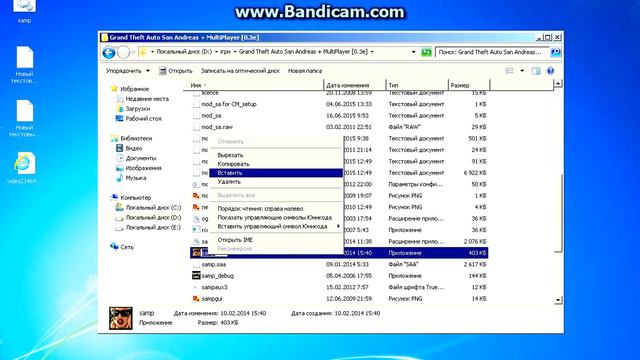Choose Вырезать in context menu
Image resolution: width=640 pixels, height=360 pixels.
[x=276, y=155]
